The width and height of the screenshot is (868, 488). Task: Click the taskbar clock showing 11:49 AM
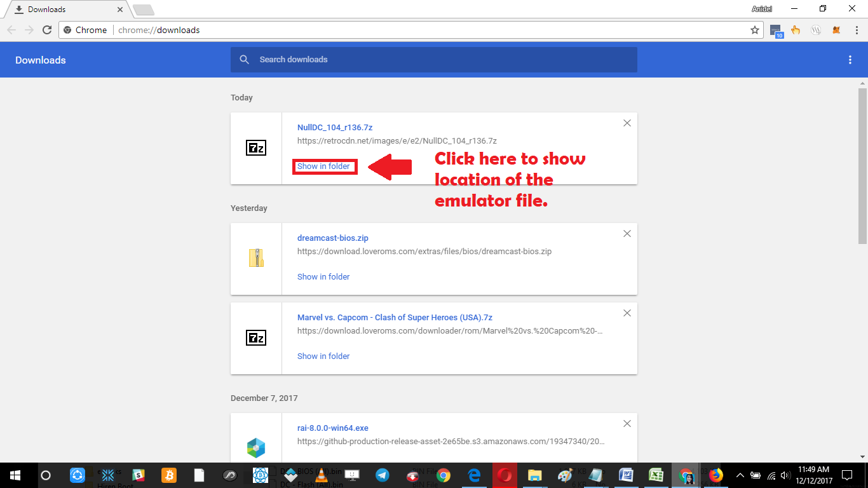pyautogui.click(x=815, y=475)
